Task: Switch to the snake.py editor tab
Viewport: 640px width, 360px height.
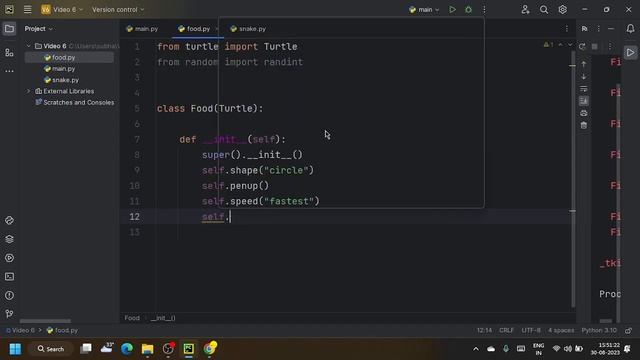Action: pyautogui.click(x=248, y=29)
